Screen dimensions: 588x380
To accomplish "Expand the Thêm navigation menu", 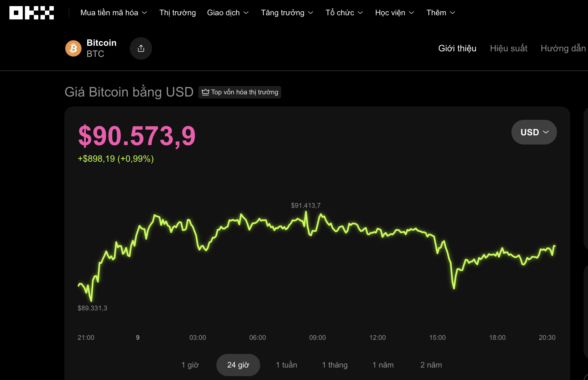I will [x=440, y=12].
